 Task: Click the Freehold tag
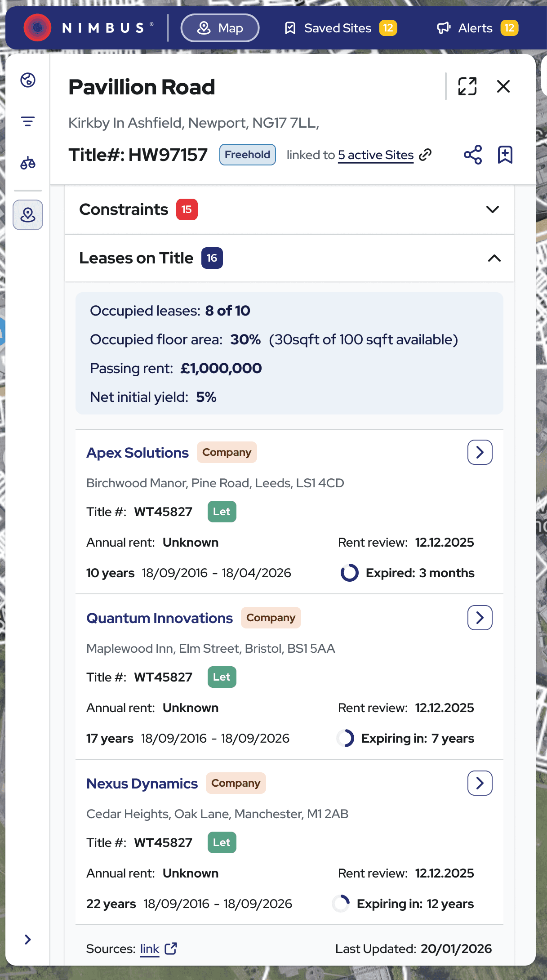(x=248, y=155)
